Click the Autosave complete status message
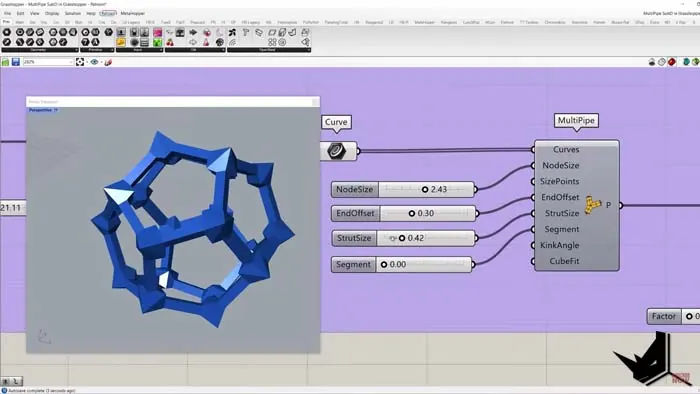Viewport: 700px width, 394px height. coord(42,391)
